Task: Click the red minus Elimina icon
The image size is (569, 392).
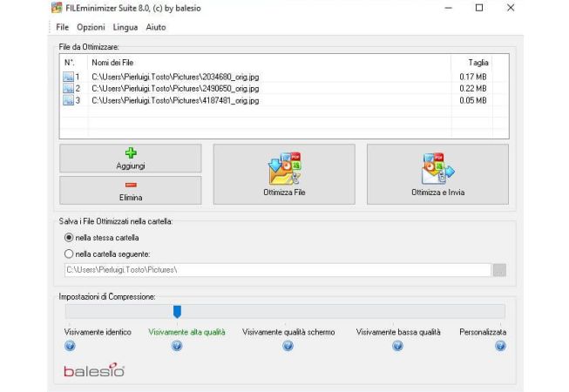Action: 131,185
